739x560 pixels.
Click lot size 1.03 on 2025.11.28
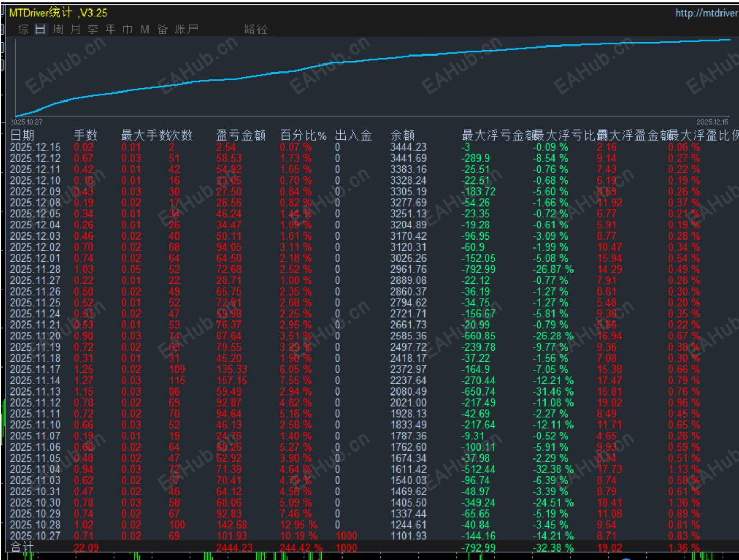[x=84, y=269]
